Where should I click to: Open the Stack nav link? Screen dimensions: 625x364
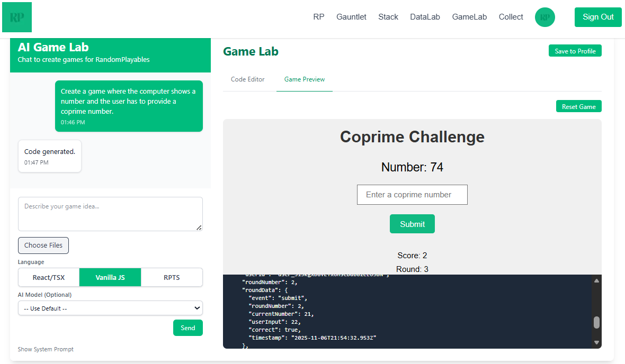[x=388, y=17]
